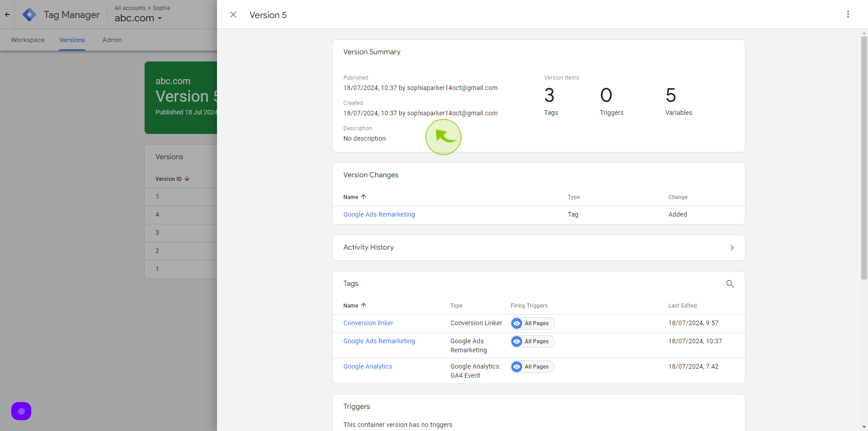Click the purple recorder button at bottom left
This screenshot has width=868, height=431.
(x=21, y=411)
